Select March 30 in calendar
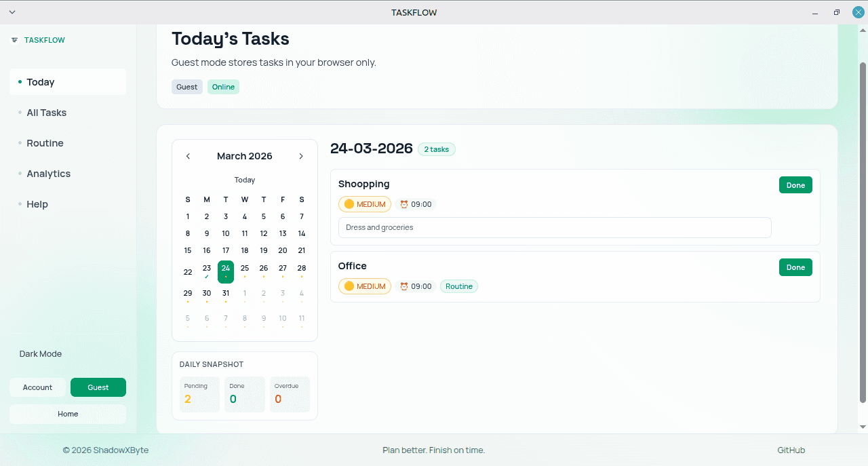The image size is (868, 466). point(207,296)
